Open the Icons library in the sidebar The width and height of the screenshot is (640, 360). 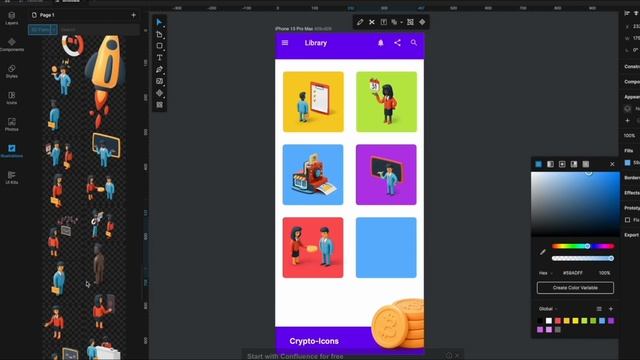(11, 98)
